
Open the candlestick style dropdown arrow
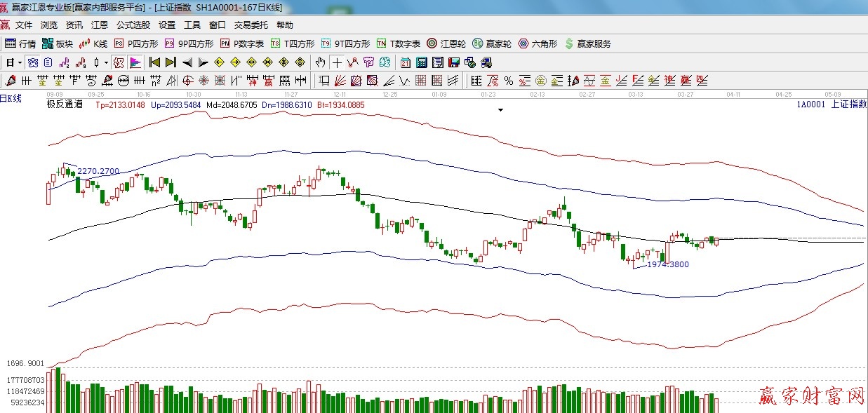[x=106, y=62]
